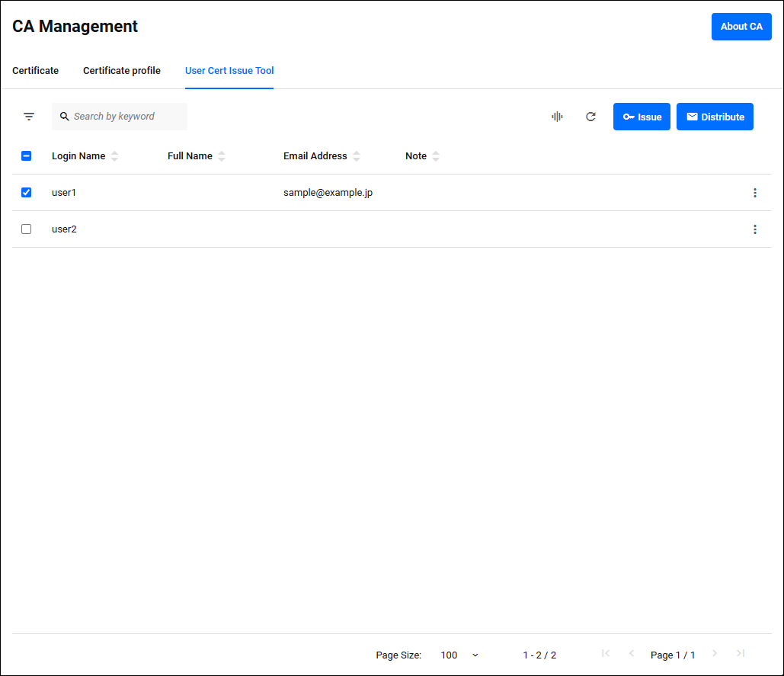Check the user2 row checkbox
784x676 pixels.
27,229
